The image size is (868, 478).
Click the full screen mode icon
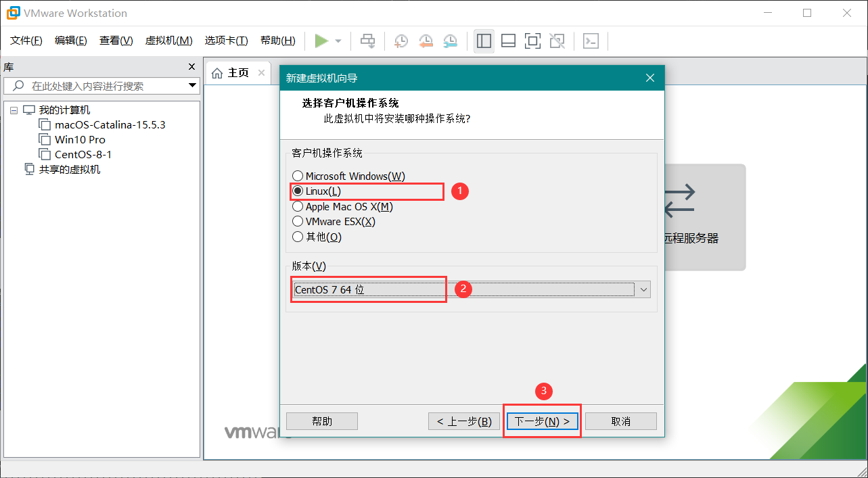[x=532, y=41]
